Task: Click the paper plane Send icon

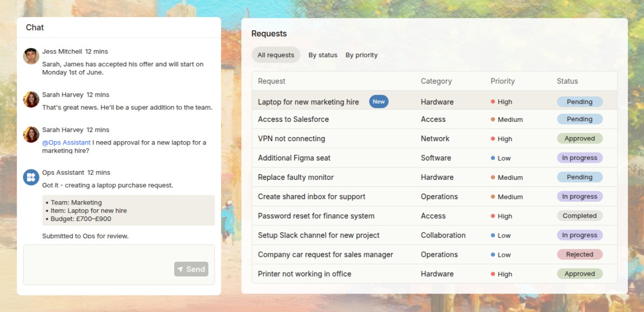Action: click(180, 269)
